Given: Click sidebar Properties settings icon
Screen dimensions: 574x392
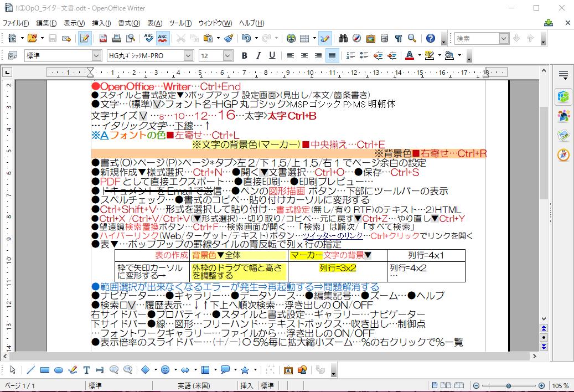Looking at the screenshot, I should tap(563, 97).
